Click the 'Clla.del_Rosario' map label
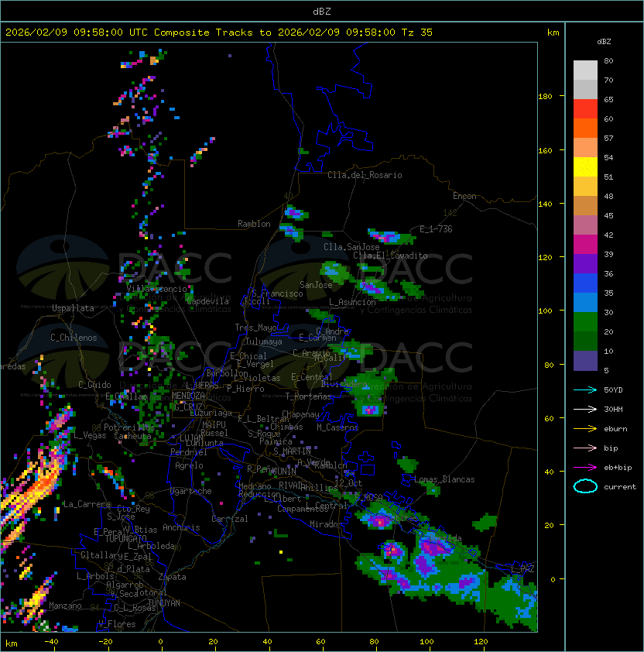Image resolution: width=644 pixels, height=652 pixels. [x=365, y=175]
